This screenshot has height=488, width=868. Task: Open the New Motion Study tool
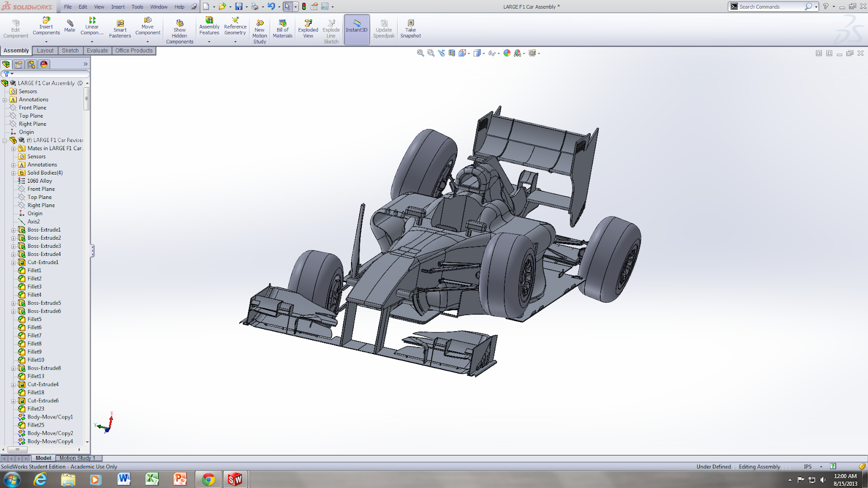(259, 27)
